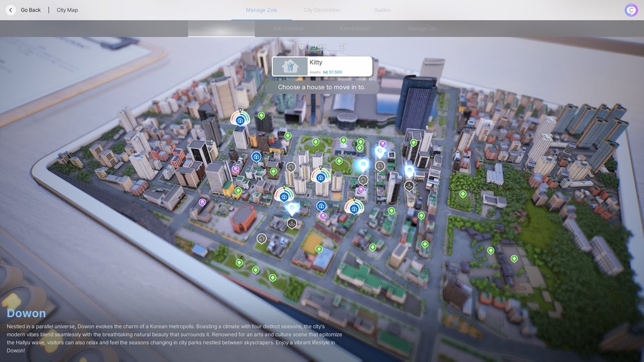Screen dimensions: 644x362
Task: Open the Guides tab
Action: 382,10
